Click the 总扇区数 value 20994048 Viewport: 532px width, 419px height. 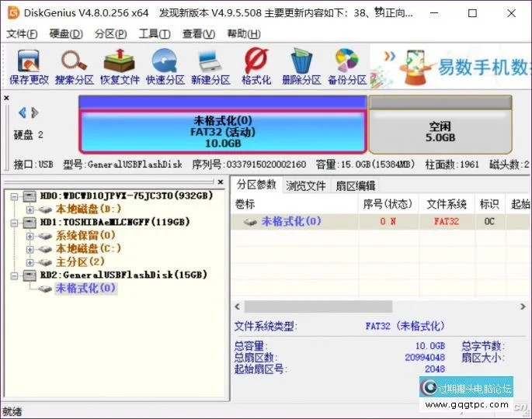pos(425,357)
